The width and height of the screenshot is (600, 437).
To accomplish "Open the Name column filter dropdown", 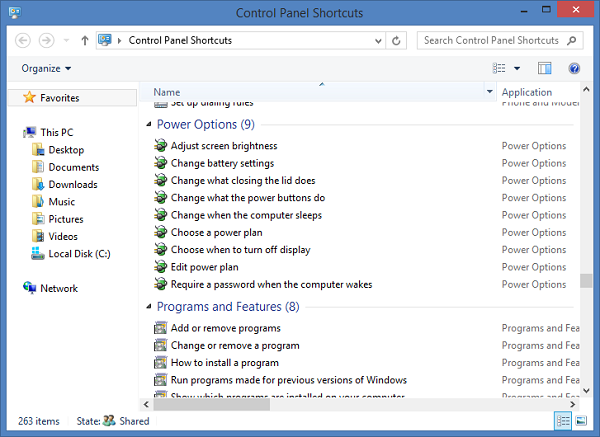I will click(489, 92).
